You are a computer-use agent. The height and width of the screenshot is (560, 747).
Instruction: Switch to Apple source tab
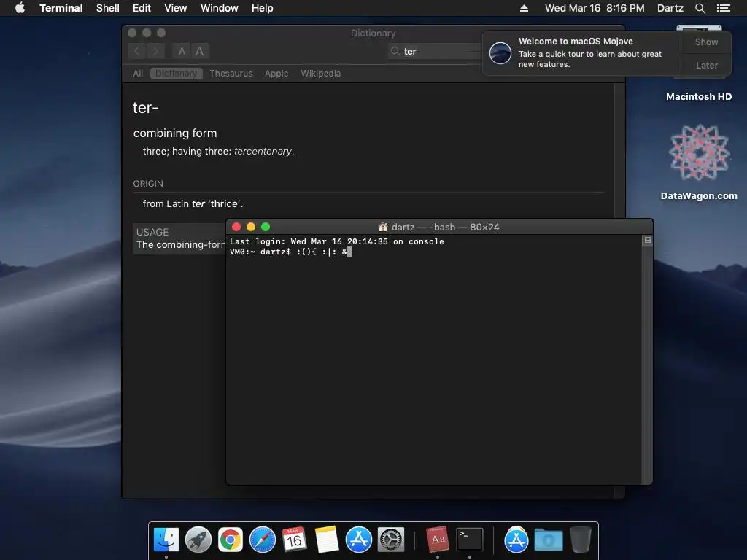coord(276,74)
